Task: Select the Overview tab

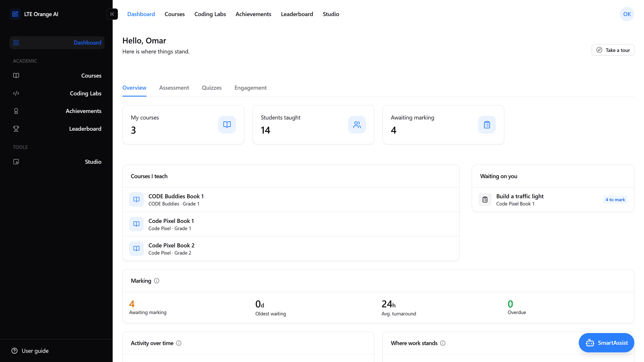Action: (134, 88)
